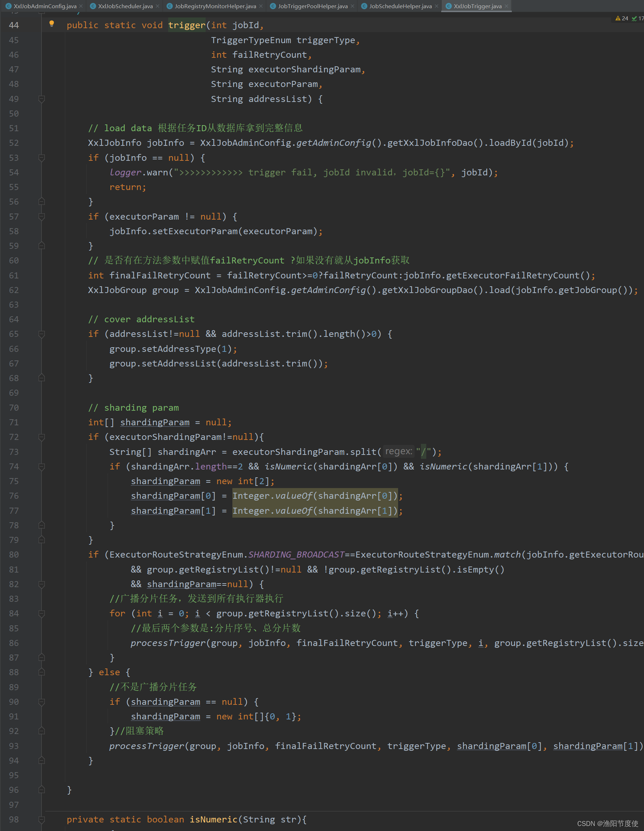Image resolution: width=644 pixels, height=831 pixels.
Task: Switch to the XxlJobAdminConfig.java tab
Action: tap(45, 6)
